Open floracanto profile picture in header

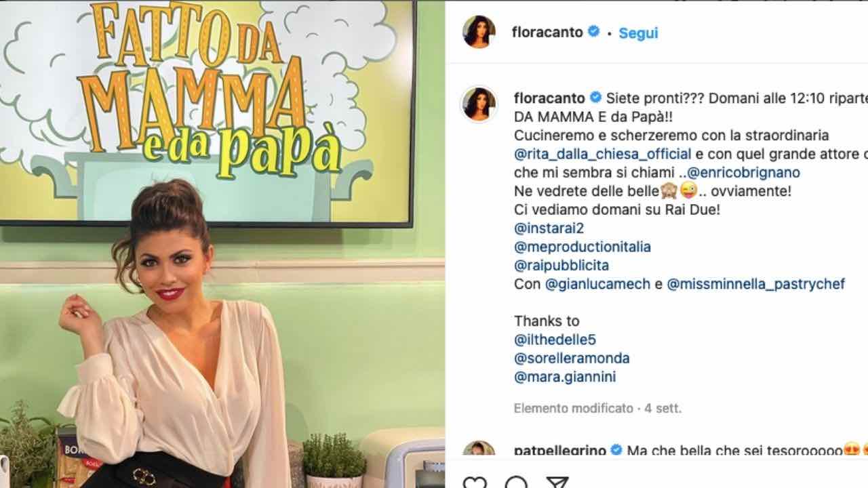[x=479, y=32]
